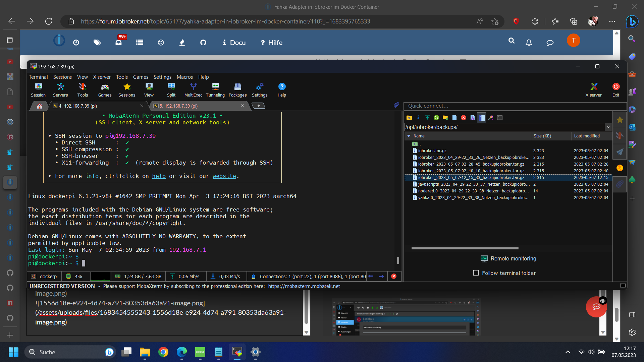644x362 pixels.
Task: Click the red Exit power icon
Action: tap(616, 90)
